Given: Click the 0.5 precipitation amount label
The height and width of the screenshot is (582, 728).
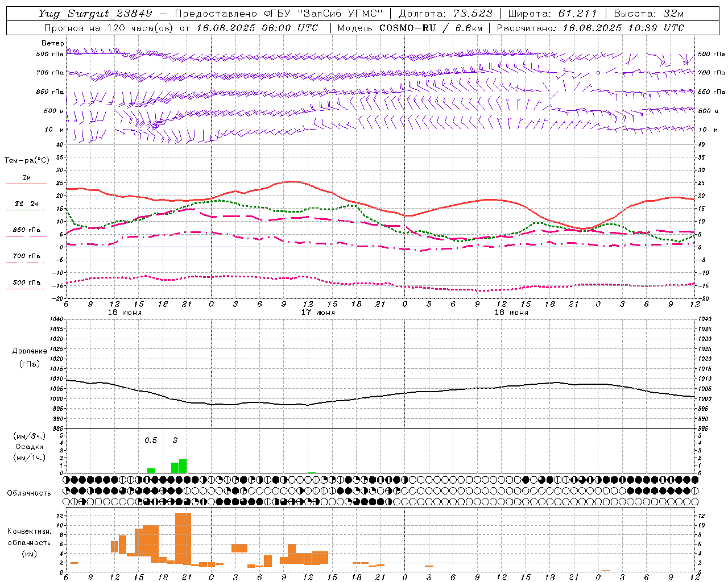Looking at the screenshot, I should 151,440.
